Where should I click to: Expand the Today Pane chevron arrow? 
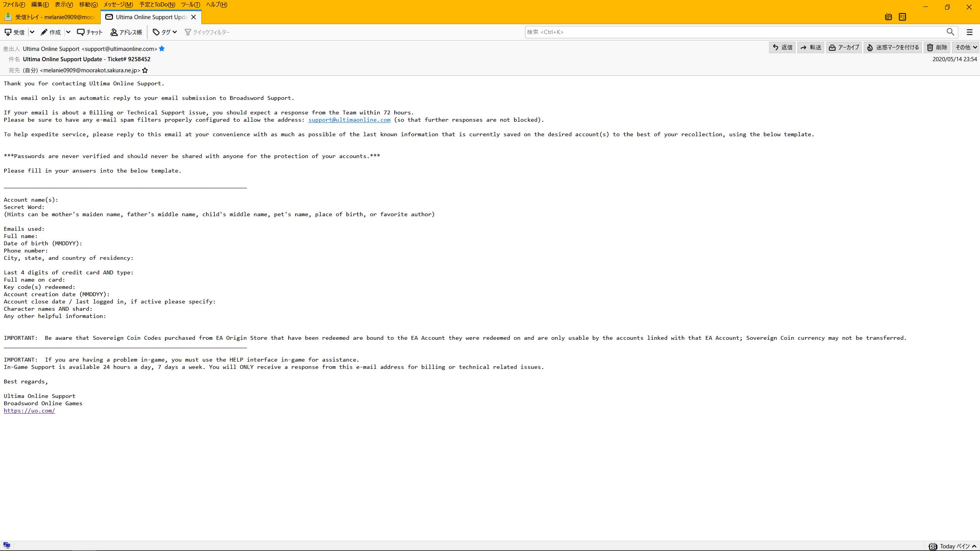pos(975,546)
